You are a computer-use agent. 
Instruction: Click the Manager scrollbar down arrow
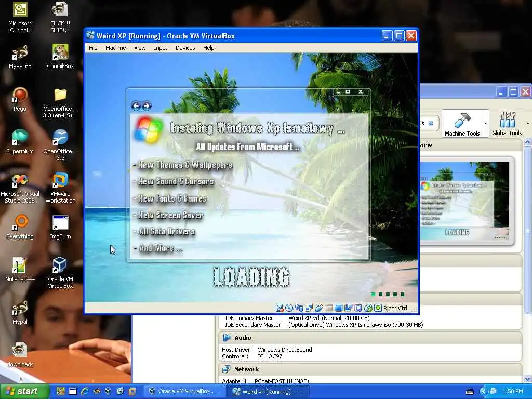pyautogui.click(x=528, y=379)
